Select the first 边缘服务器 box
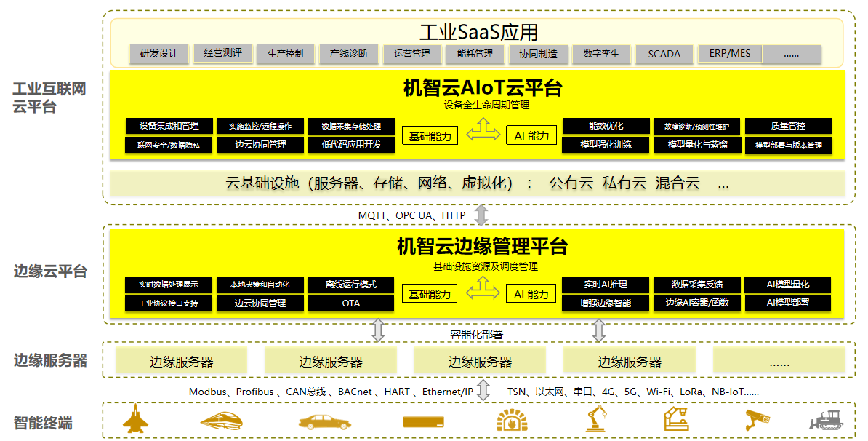The height and width of the screenshot is (441, 868). (x=182, y=361)
